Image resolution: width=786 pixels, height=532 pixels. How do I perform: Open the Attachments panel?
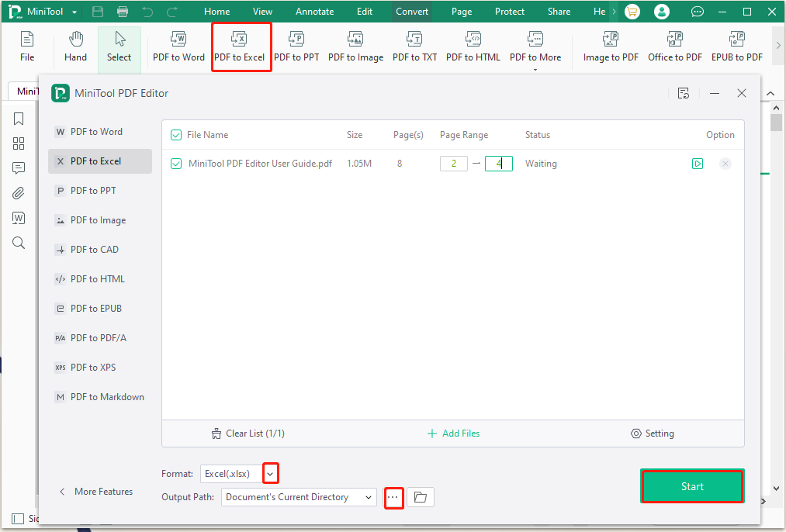[x=19, y=192]
